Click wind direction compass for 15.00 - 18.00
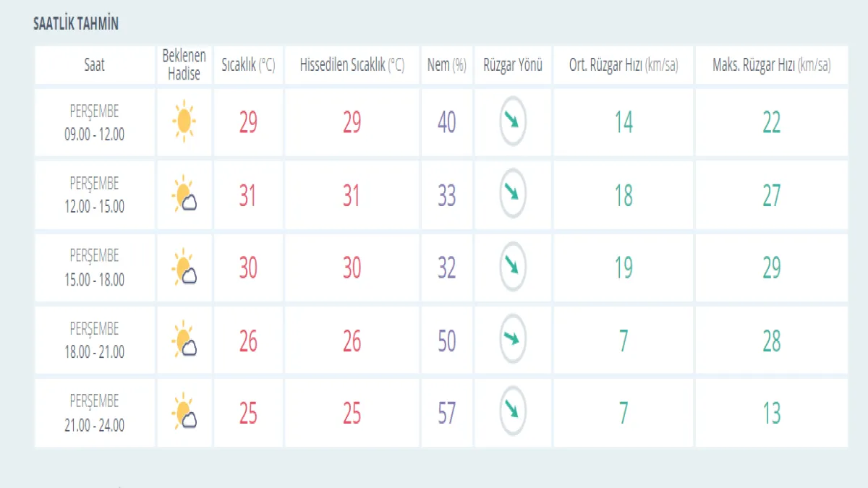The height and width of the screenshot is (488, 868). [x=513, y=267]
